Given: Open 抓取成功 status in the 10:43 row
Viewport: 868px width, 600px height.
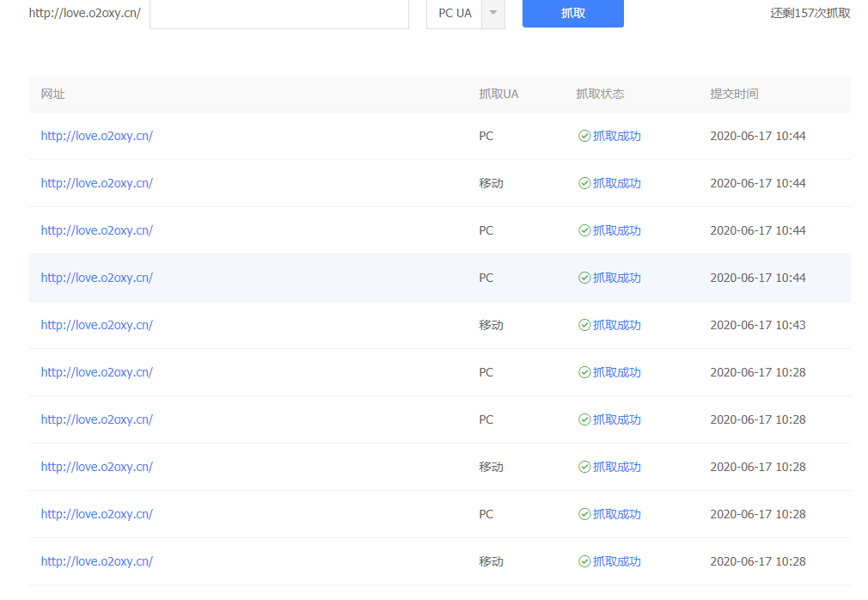Looking at the screenshot, I should 617,325.
